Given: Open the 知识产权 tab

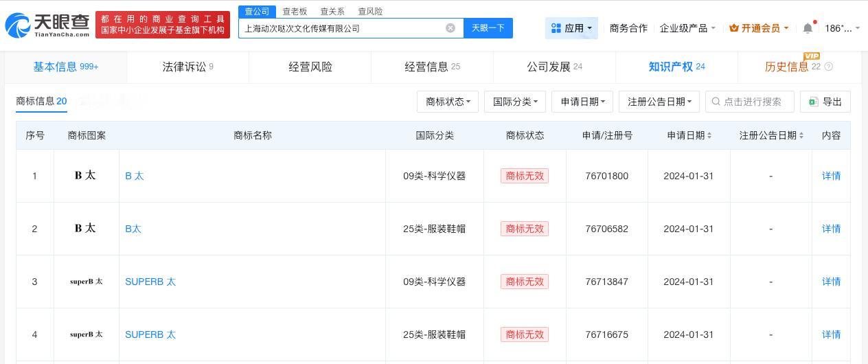Looking at the screenshot, I should coord(677,67).
